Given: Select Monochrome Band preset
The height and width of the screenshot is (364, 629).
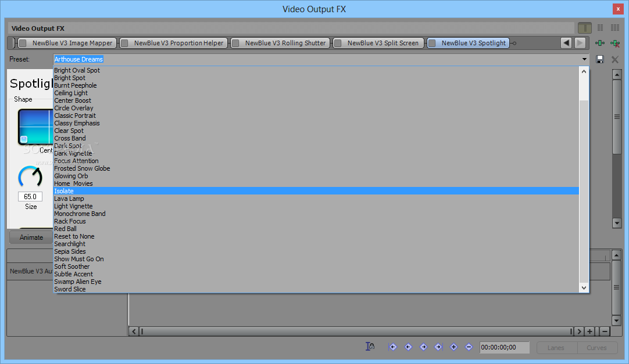Looking at the screenshot, I should pyautogui.click(x=316, y=214).
